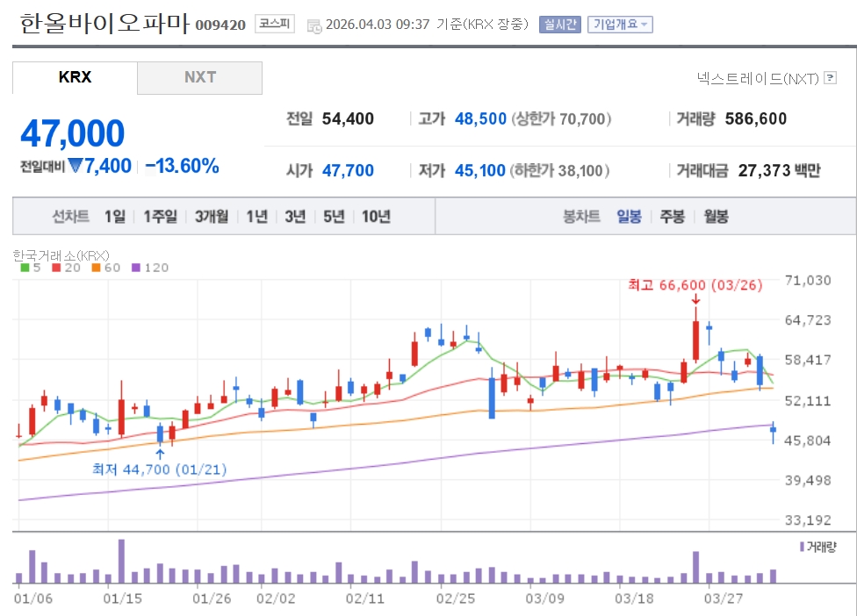Click the purple 120-day moving average swatch
The height and width of the screenshot is (616, 857).
[136, 268]
